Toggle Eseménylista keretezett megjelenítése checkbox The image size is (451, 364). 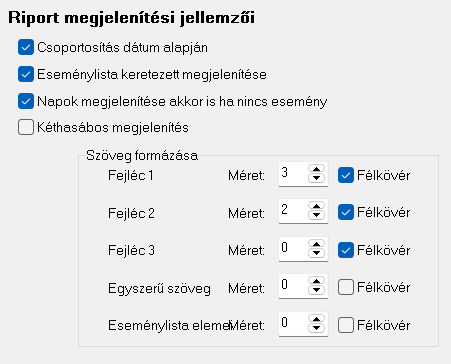tap(26, 74)
